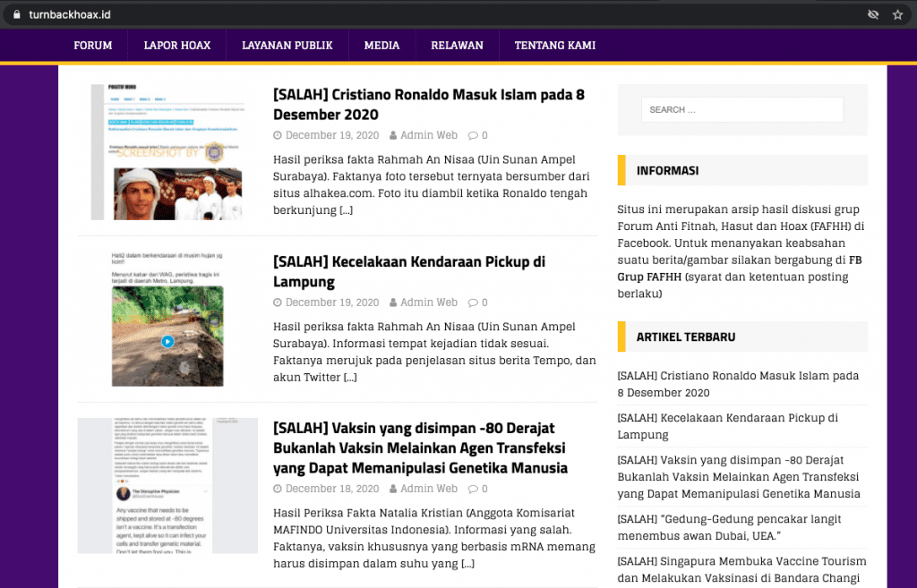This screenshot has width=917, height=588.
Task: Click author icon beside Admin Web on Ronaldo article
Action: [393, 135]
